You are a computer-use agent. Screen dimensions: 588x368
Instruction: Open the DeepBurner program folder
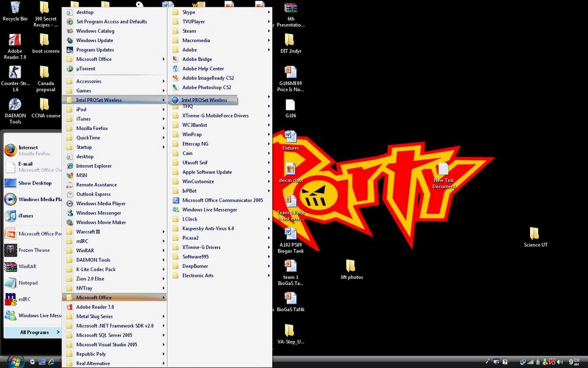[x=220, y=266]
